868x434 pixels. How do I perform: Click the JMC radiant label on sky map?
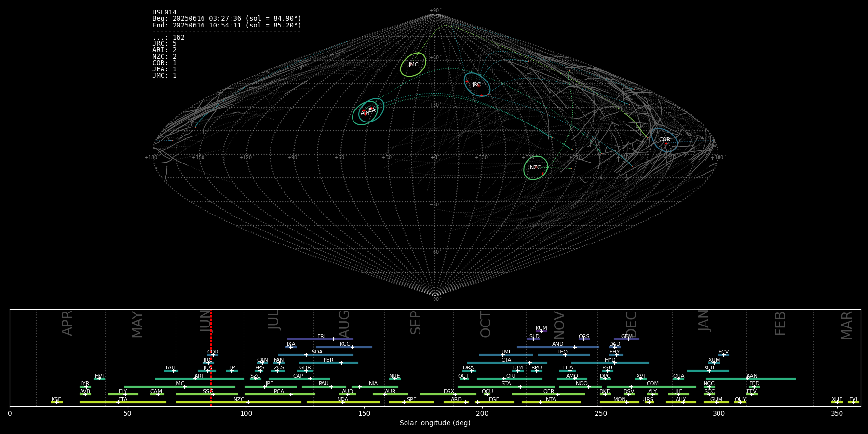tap(413, 64)
